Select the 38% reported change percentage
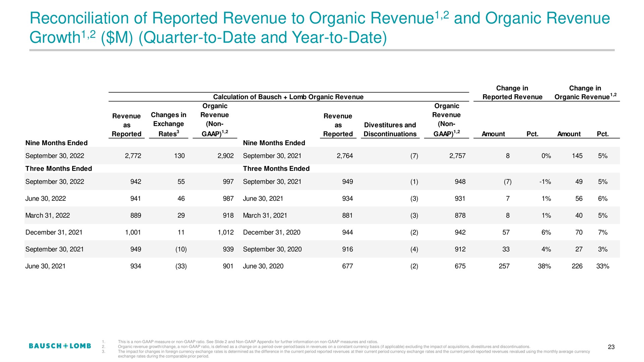Screen dimensions: 644x362 point(544,266)
